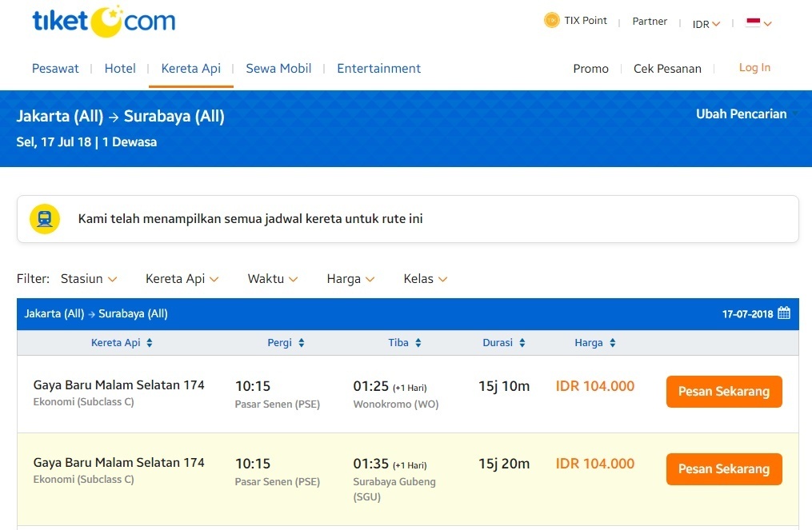Image resolution: width=812 pixels, height=530 pixels.
Task: Sort by Kereta Api column arrows
Action: pos(149,343)
